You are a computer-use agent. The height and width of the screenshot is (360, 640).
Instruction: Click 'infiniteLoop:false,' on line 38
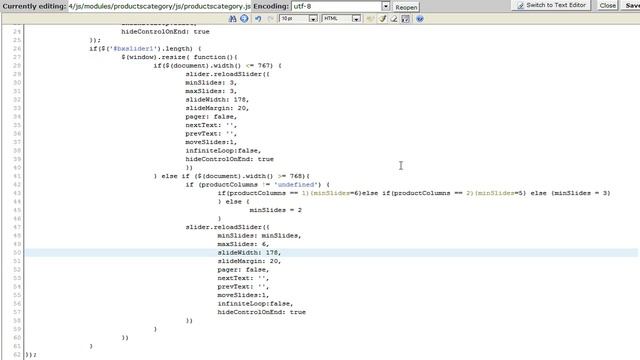click(223, 151)
